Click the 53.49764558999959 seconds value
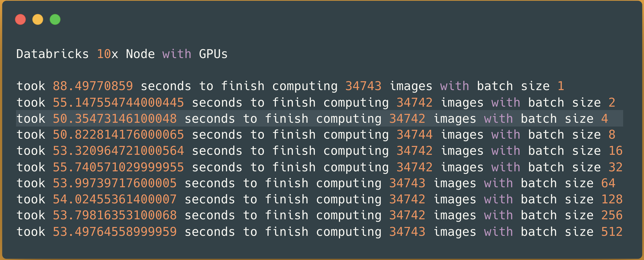644x260 pixels. click(115, 232)
